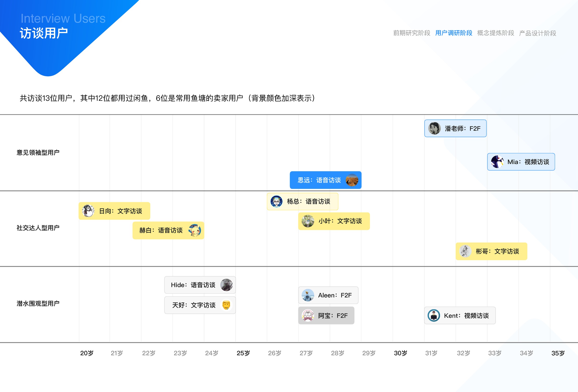The height and width of the screenshot is (392, 578).
Task: Click the Interview Users title text
Action: point(63,18)
